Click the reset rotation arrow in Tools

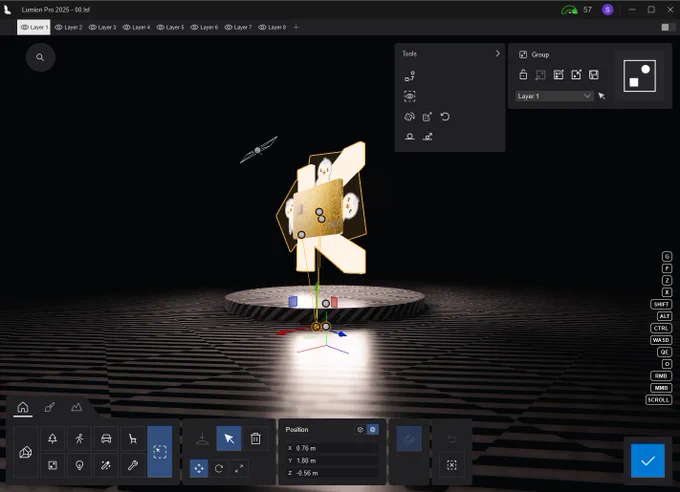[x=445, y=117]
